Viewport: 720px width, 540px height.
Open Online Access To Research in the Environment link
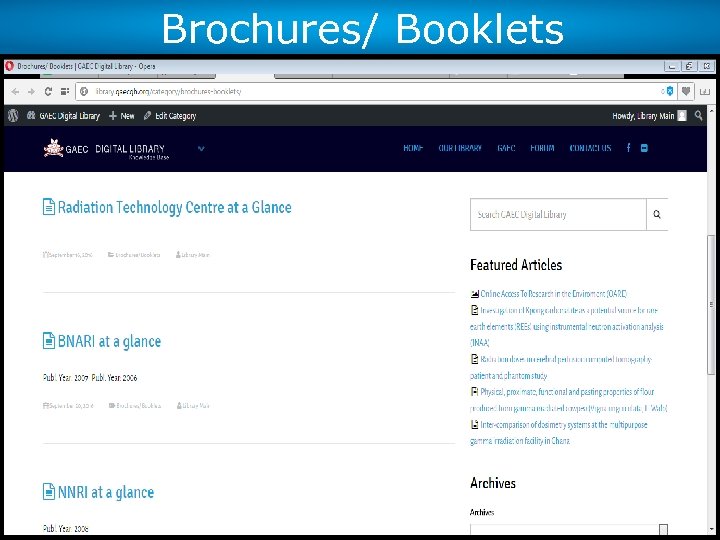pyautogui.click(x=553, y=294)
